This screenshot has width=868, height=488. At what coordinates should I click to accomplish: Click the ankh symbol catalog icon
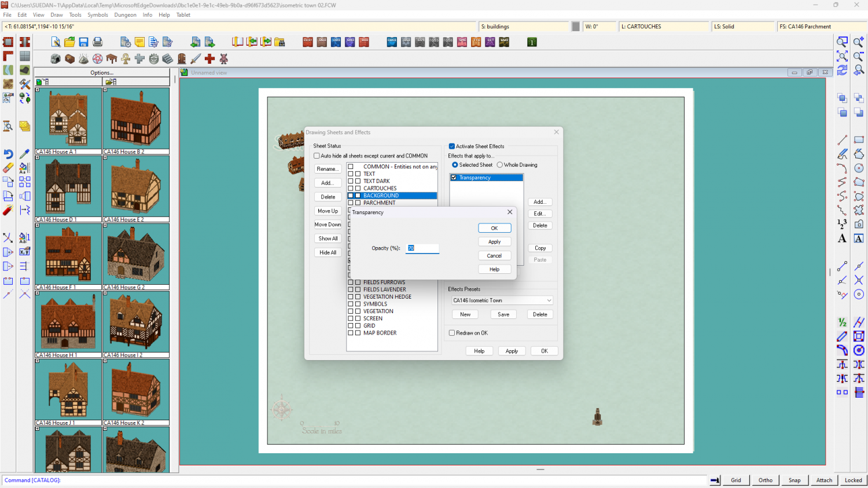coord(126,58)
